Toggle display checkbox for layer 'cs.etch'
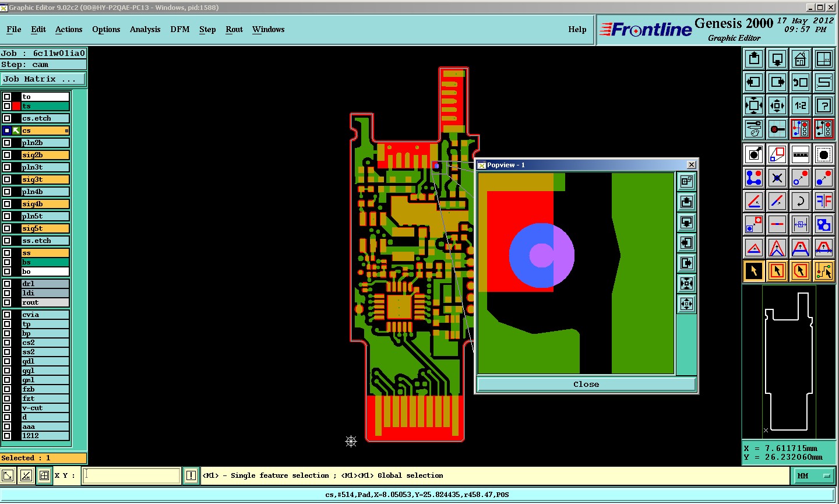Image resolution: width=839 pixels, height=504 pixels. point(7,118)
